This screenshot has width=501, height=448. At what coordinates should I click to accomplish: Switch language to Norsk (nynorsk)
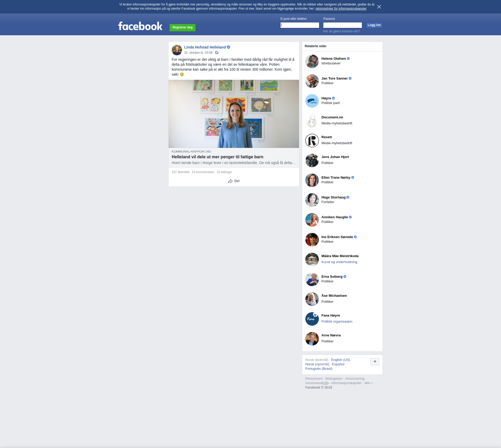317,364
